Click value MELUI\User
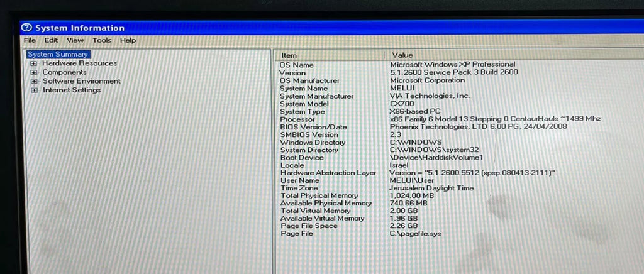The image size is (644, 274). 411,180
